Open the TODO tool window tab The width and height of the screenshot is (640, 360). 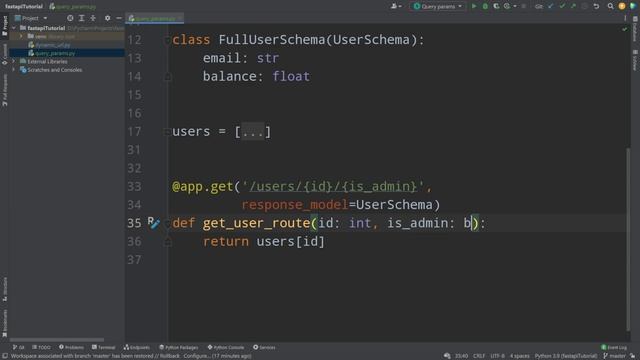point(41,347)
